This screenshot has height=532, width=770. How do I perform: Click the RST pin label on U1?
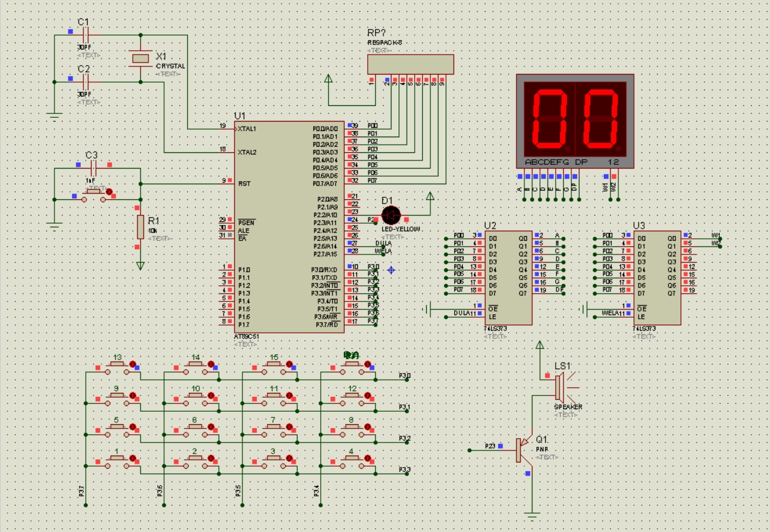pyautogui.click(x=244, y=183)
